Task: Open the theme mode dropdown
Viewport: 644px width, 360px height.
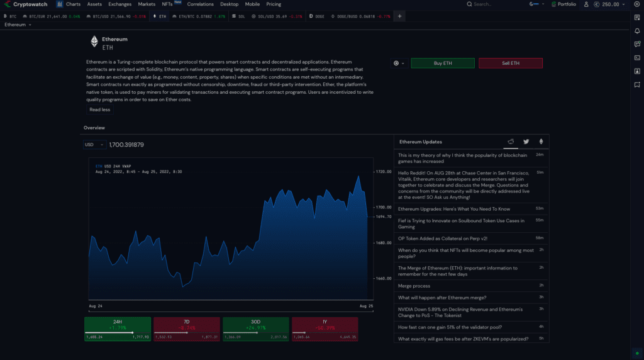Action: pyautogui.click(x=536, y=4)
